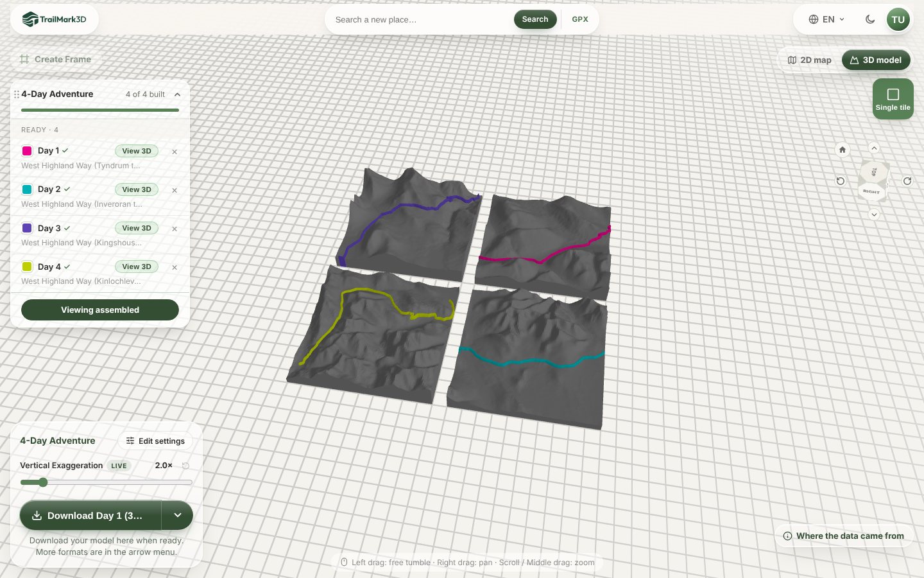The width and height of the screenshot is (924, 578).
Task: Remove Day 3 with its X icon
Action: coord(175,229)
